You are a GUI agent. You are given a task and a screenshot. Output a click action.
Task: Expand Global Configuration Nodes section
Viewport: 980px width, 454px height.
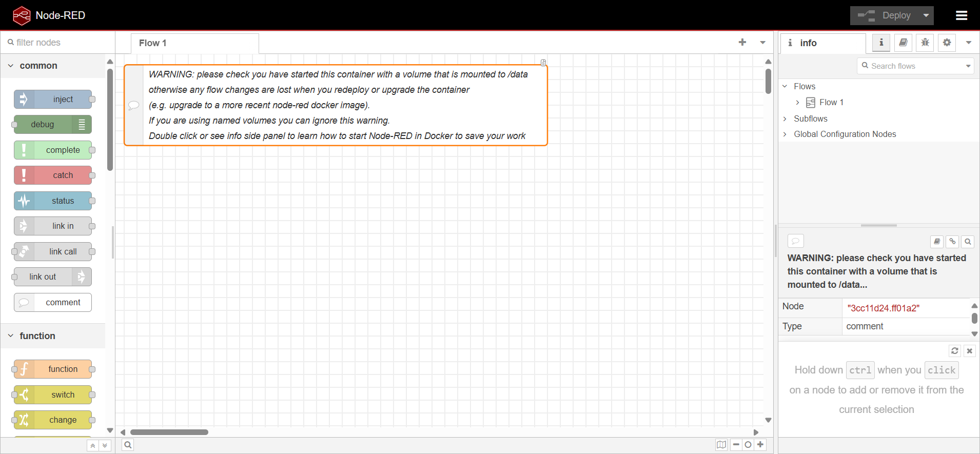[x=785, y=134]
